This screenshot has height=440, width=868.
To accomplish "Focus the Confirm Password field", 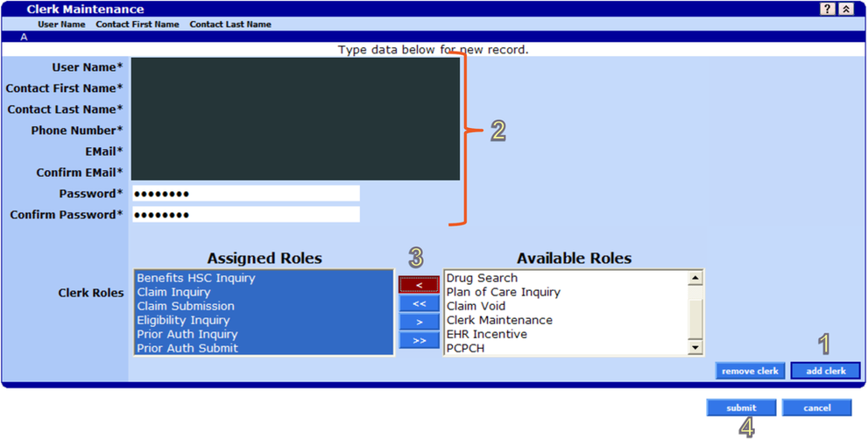I will 246,215.
